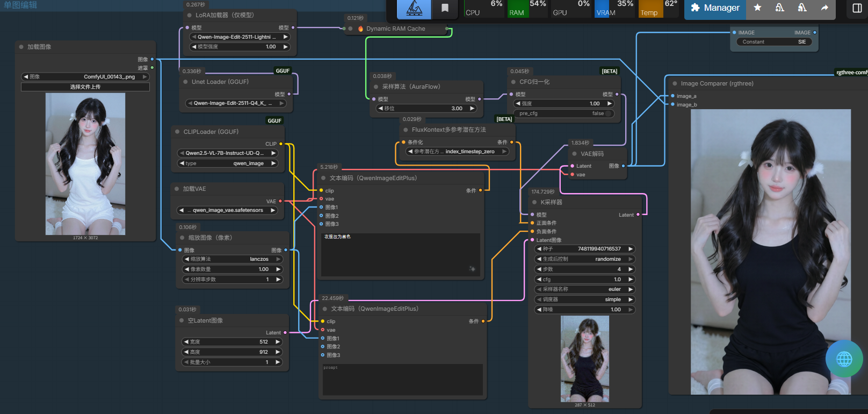Screen dimensions: 868x414
Task: Click the blue sailboat logo icon
Action: (x=414, y=8)
